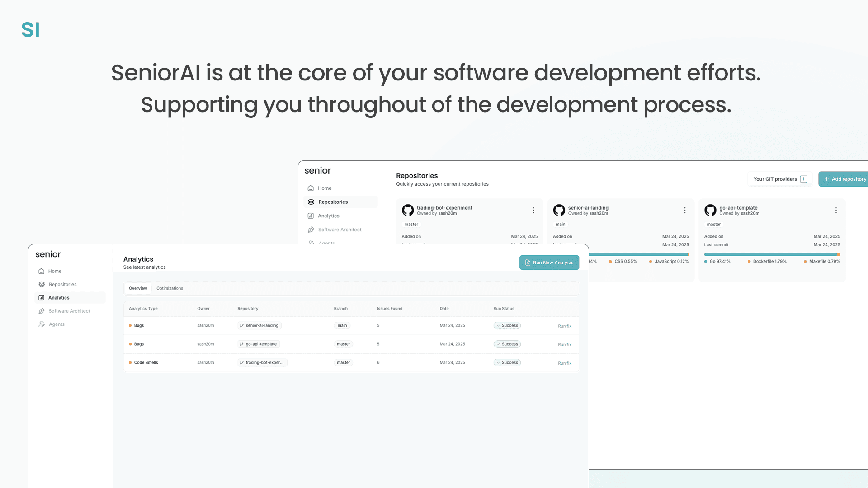The image size is (868, 488).
Task: Click the go-api-template repository card title
Action: (738, 208)
